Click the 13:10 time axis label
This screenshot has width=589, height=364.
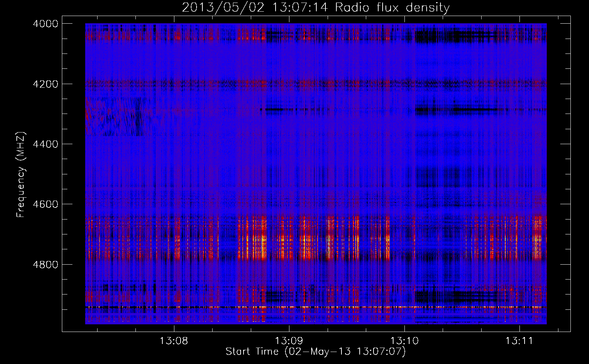404,341
